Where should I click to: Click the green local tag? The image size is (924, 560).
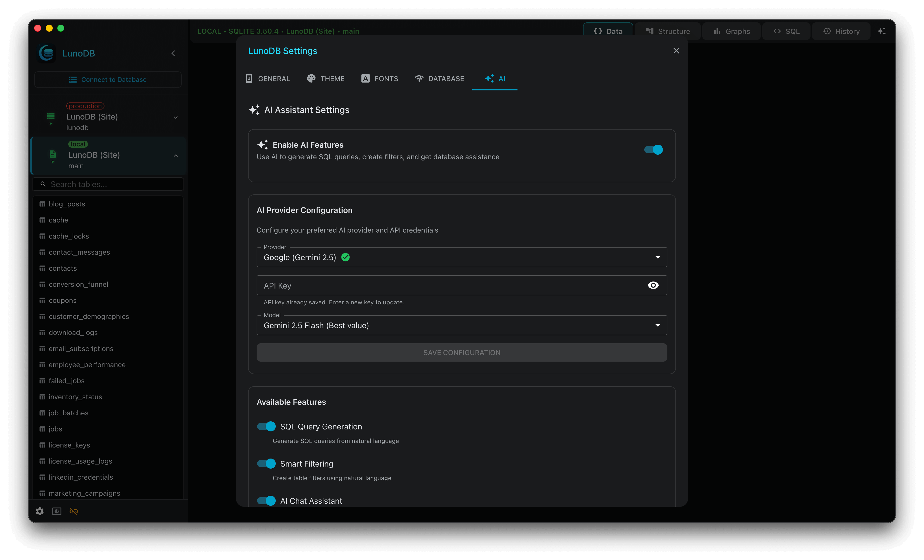pyautogui.click(x=78, y=144)
